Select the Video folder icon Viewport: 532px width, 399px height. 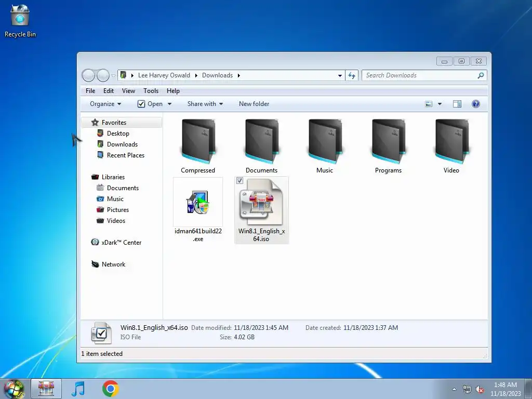coord(451,141)
